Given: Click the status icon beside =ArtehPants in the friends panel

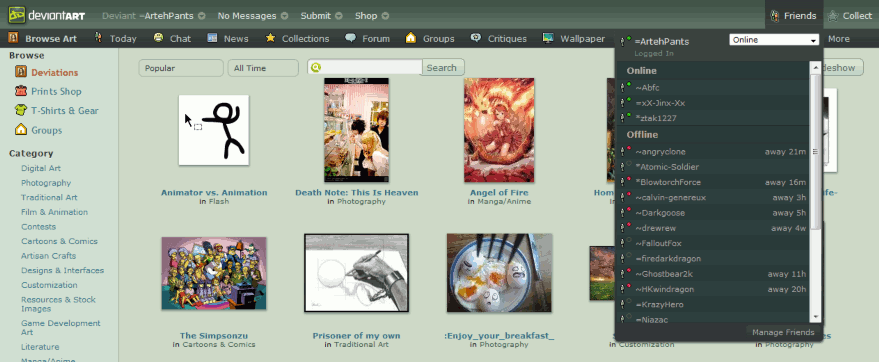Looking at the screenshot, I should click(x=626, y=41).
